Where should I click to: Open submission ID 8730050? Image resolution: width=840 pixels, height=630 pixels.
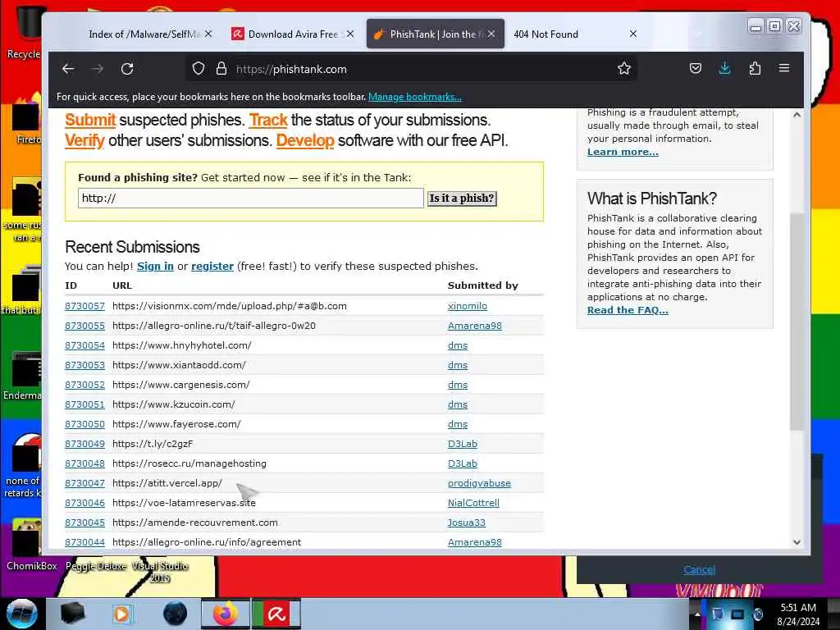tap(84, 424)
